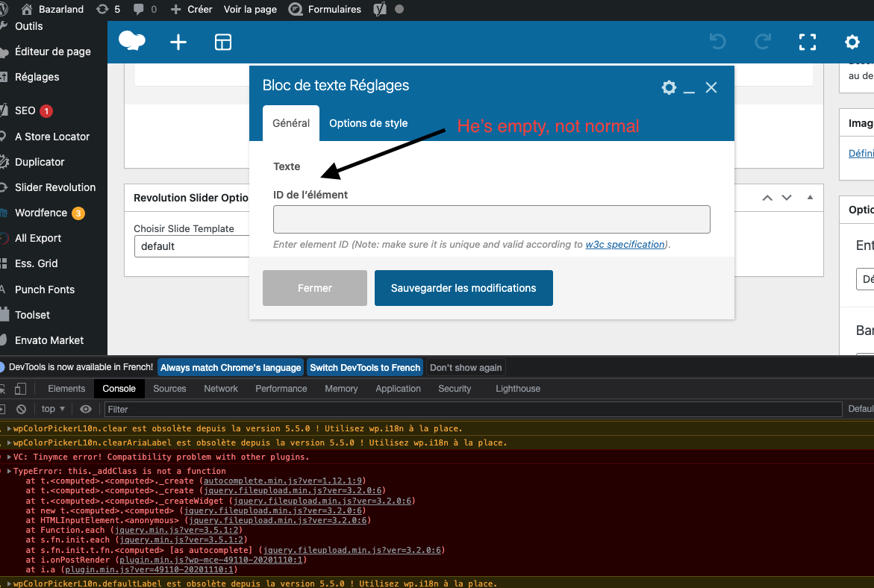Open the dialog settings gear icon
Viewport: 874px width, 588px height.
click(669, 87)
